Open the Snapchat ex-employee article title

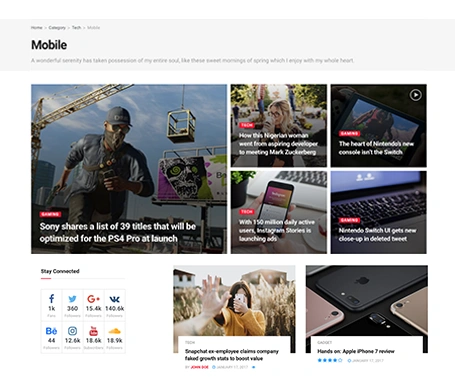pyautogui.click(x=232, y=355)
